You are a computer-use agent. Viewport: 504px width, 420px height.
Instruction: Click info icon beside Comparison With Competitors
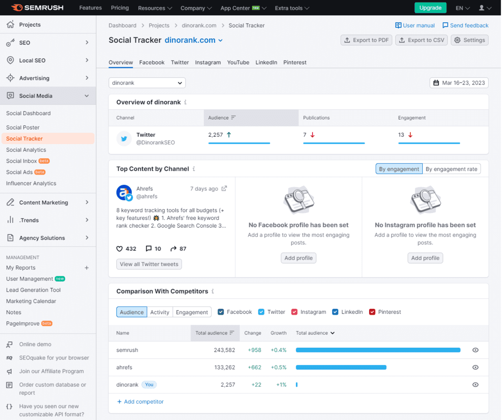tap(213, 291)
